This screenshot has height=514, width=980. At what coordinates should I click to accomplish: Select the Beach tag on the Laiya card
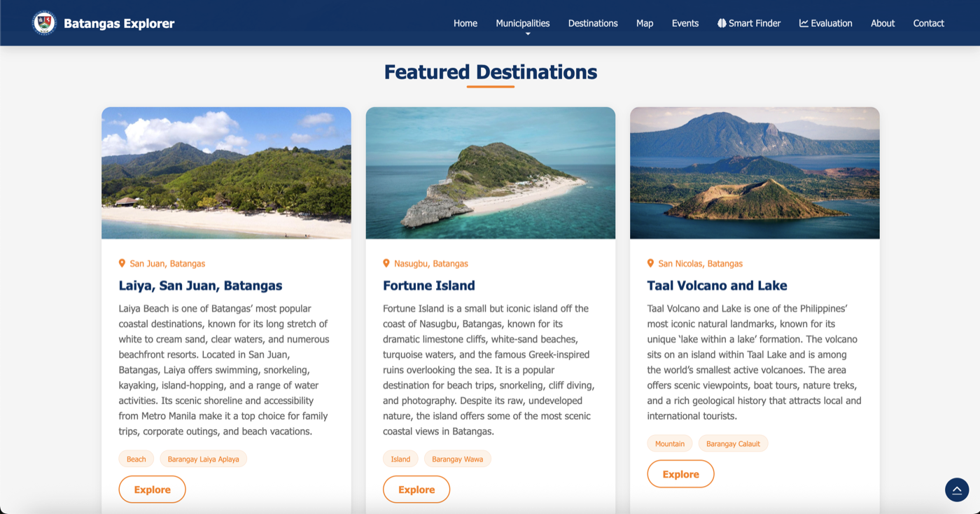[x=136, y=459]
